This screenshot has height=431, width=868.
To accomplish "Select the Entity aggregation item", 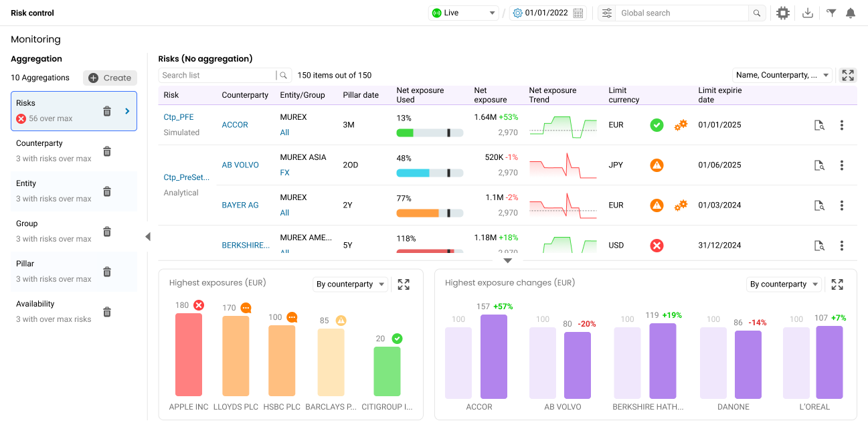I will [x=54, y=191].
